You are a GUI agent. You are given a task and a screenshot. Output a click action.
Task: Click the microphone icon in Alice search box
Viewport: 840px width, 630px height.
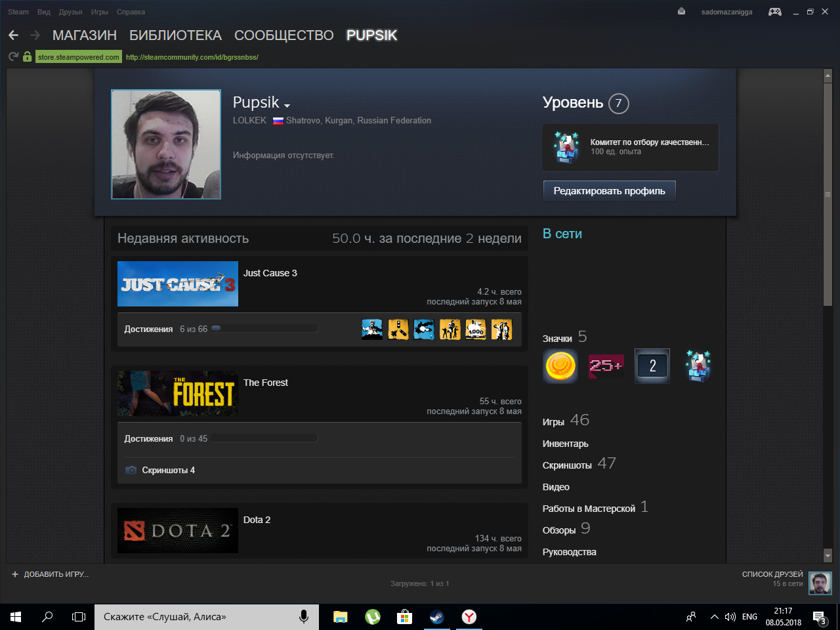[304, 617]
